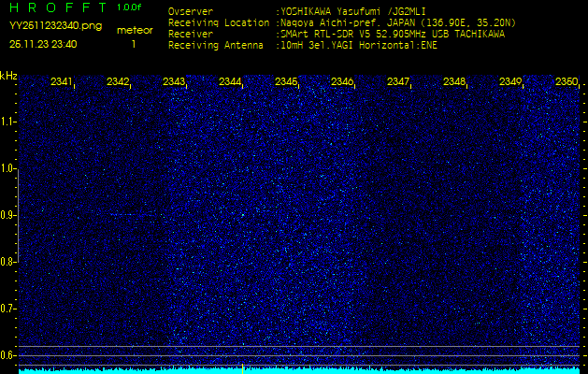This screenshot has width=588, height=374.
Task: Click the yellow tick in the bottom level bar
Action: tap(243, 368)
